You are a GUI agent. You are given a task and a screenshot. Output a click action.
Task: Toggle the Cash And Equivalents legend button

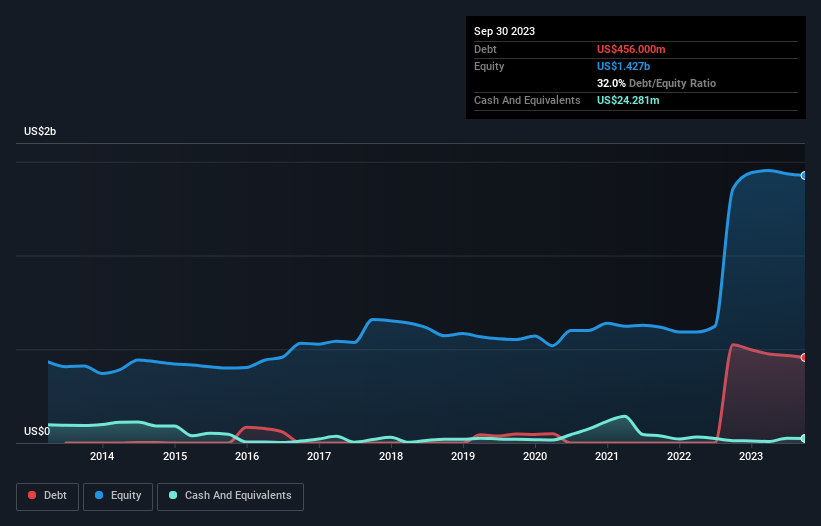[230, 496]
